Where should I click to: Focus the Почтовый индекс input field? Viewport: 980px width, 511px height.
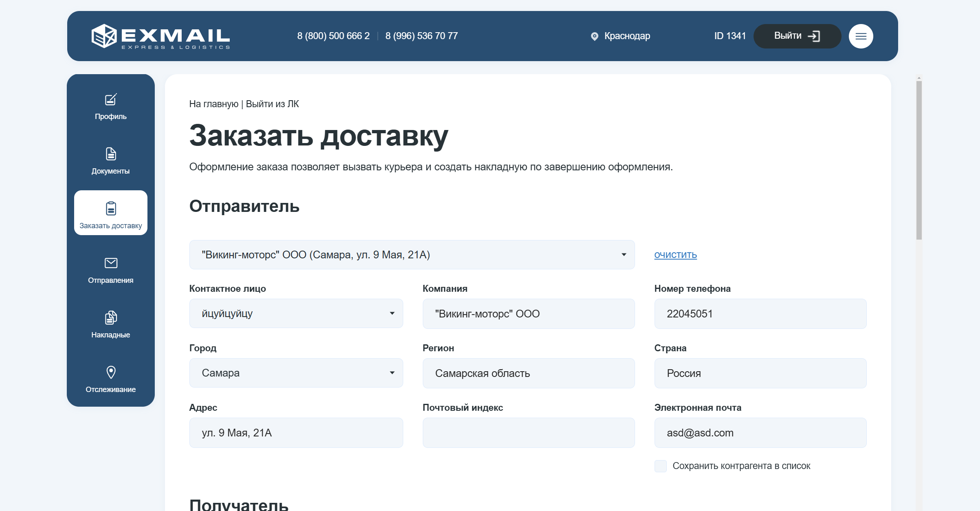pos(528,433)
